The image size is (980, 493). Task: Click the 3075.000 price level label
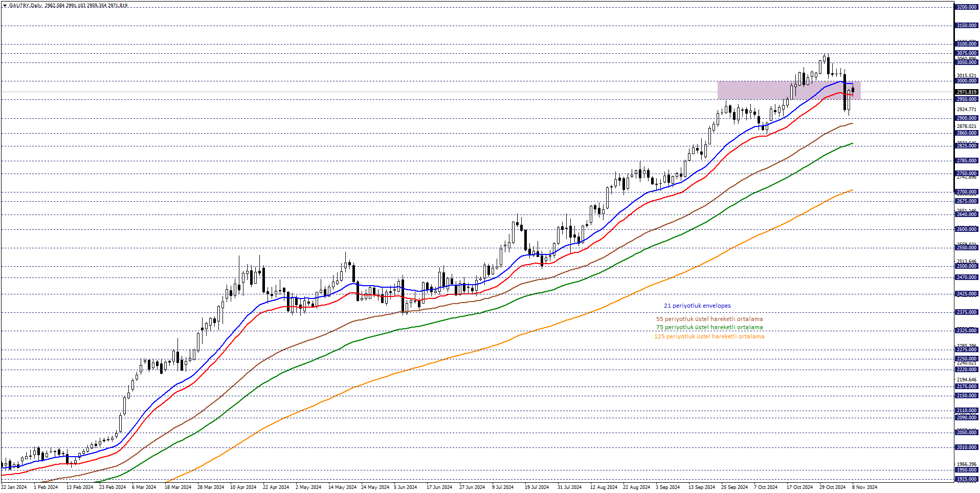[x=967, y=53]
